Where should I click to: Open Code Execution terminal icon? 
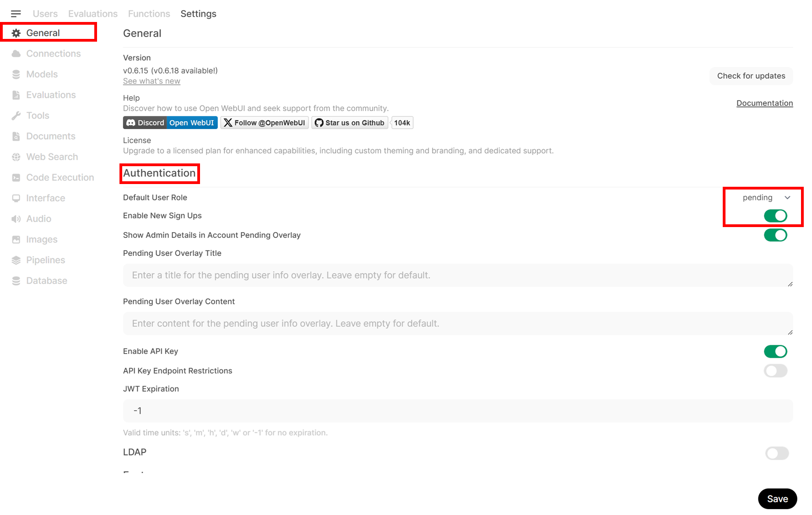click(16, 177)
